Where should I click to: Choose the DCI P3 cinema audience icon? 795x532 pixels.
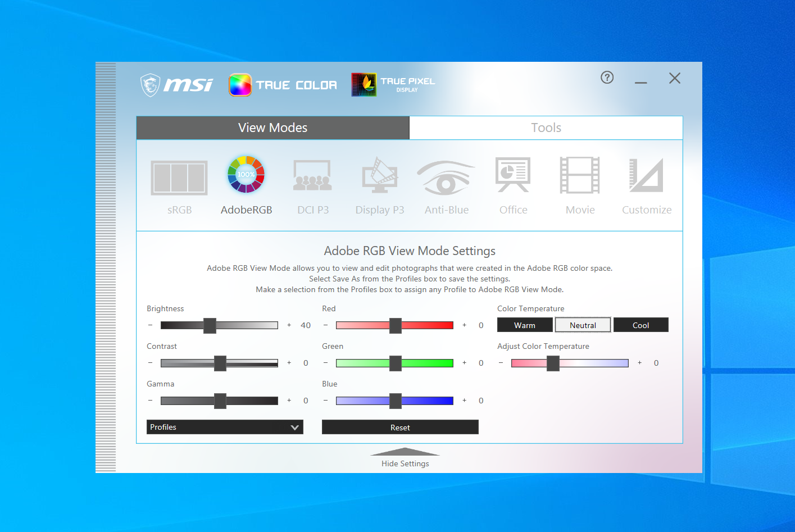312,175
